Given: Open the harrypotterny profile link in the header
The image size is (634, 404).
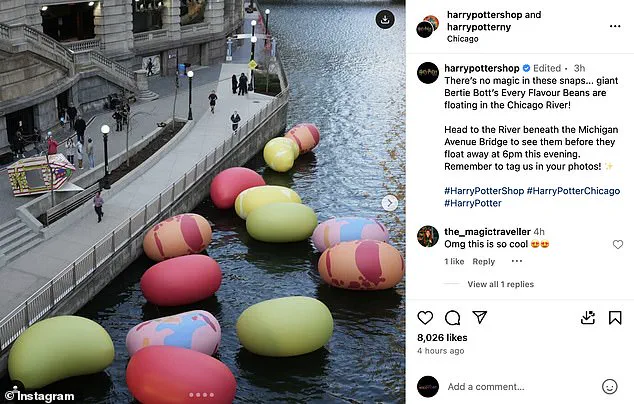Looking at the screenshot, I should 479,27.
